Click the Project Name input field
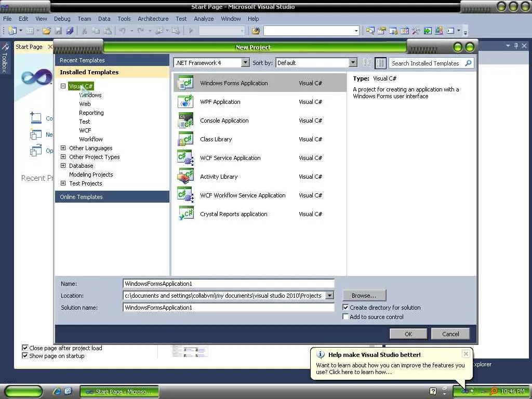This screenshot has width=532, height=399. 229,284
